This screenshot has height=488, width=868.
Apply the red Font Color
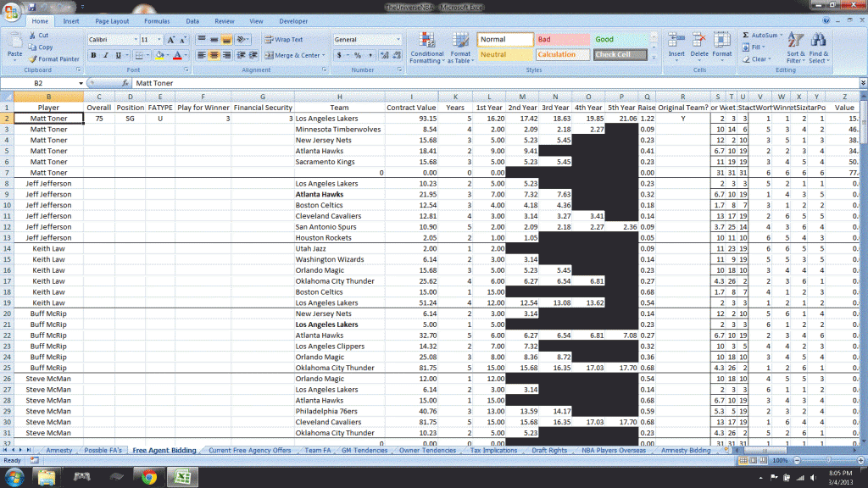coord(177,55)
